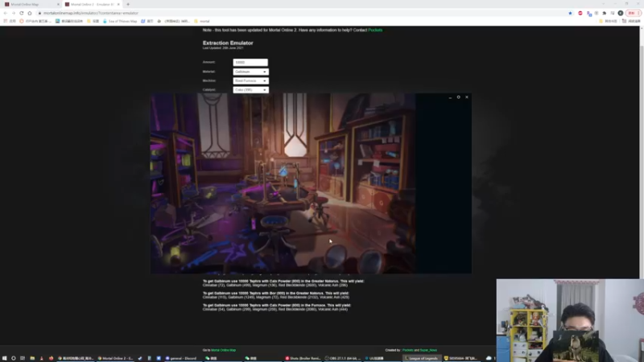The image size is (644, 362).
Task: Click the browser Forward arrow
Action: 13,13
